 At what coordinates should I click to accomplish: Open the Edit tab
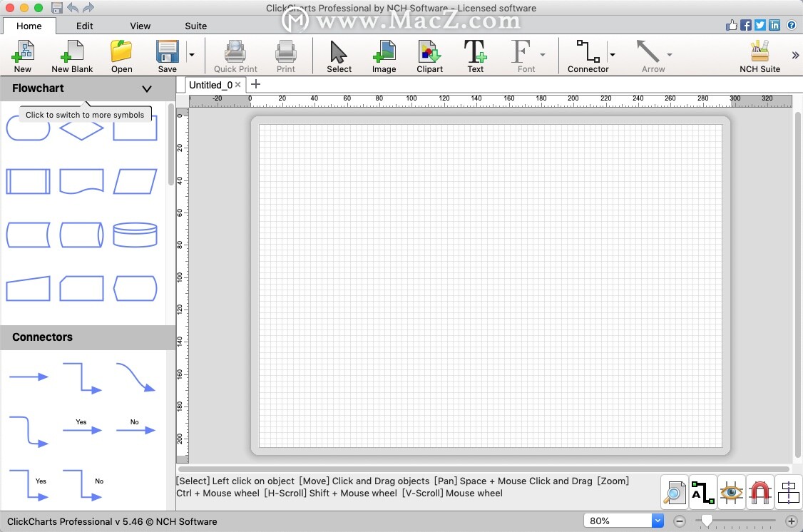pyautogui.click(x=84, y=26)
